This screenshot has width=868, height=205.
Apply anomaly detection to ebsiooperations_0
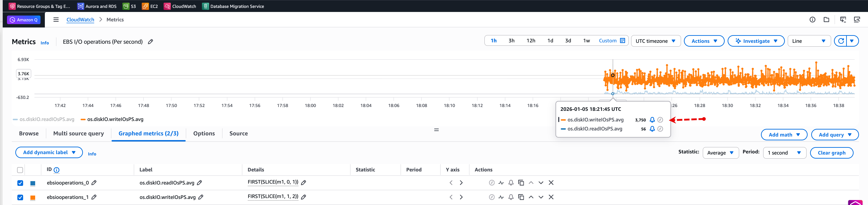point(501,183)
